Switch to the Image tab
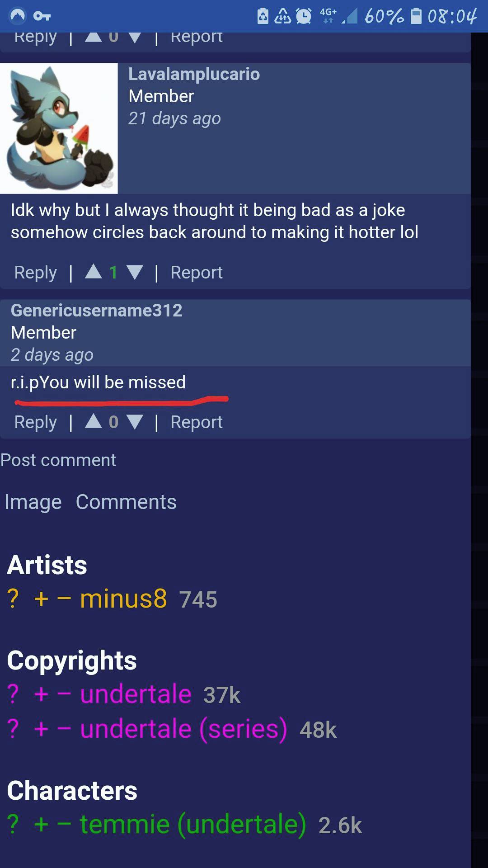Viewport: 488px width, 868px height. click(x=33, y=502)
